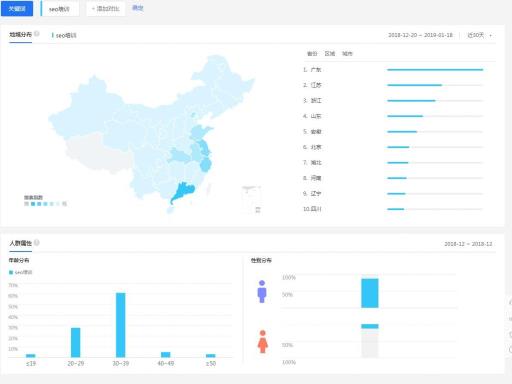Open the 2018-12-20 to 2019-01-18 date picker
The width and height of the screenshot is (512, 384).
[421, 35]
